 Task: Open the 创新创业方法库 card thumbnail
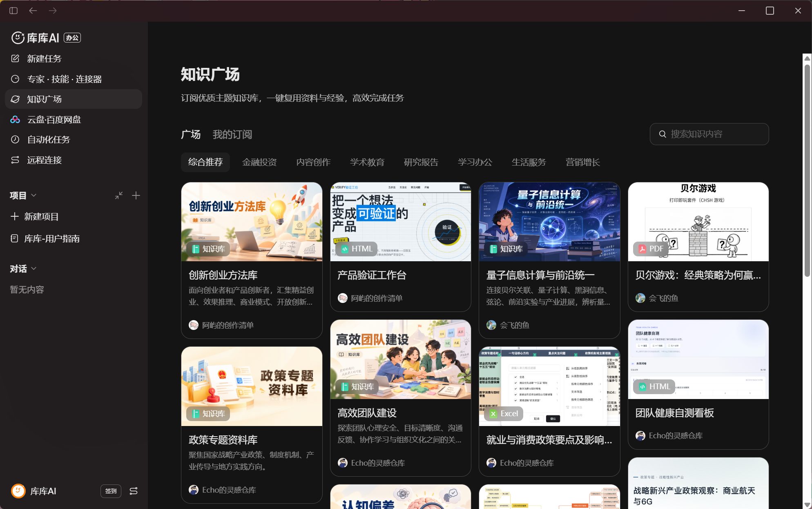(252, 222)
